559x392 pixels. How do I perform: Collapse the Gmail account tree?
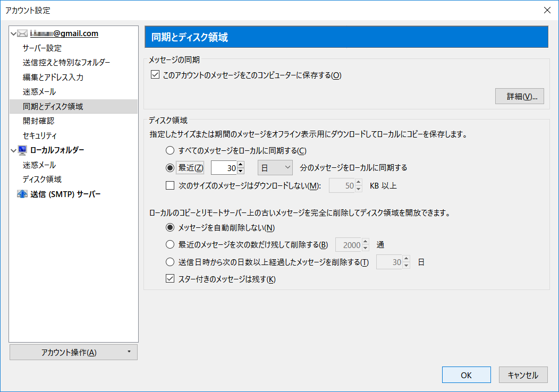(13, 33)
